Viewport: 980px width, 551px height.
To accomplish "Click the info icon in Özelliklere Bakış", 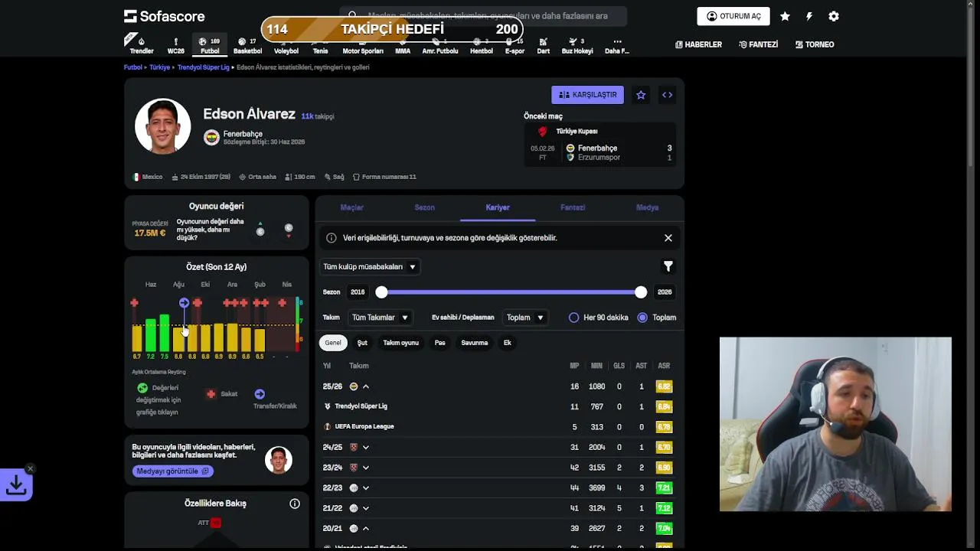I will [295, 504].
